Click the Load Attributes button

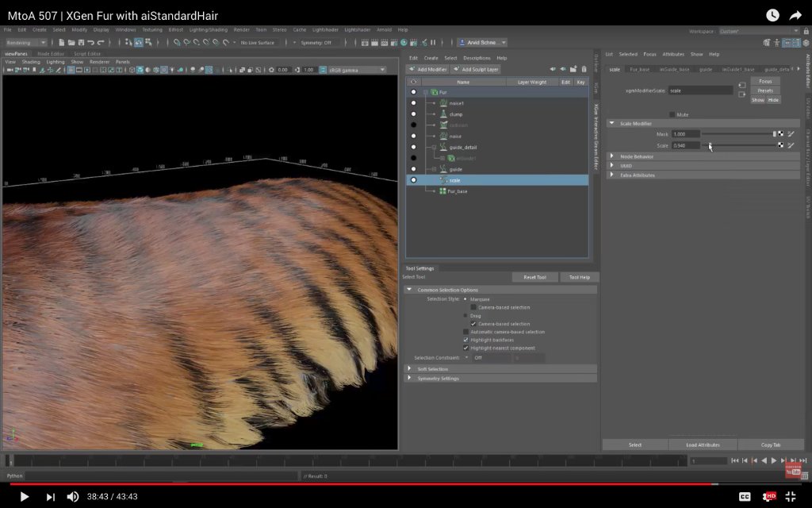tap(703, 444)
